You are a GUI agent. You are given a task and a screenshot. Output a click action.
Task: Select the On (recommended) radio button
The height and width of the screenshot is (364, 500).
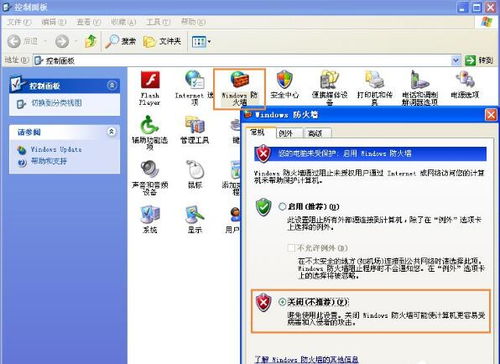point(282,207)
